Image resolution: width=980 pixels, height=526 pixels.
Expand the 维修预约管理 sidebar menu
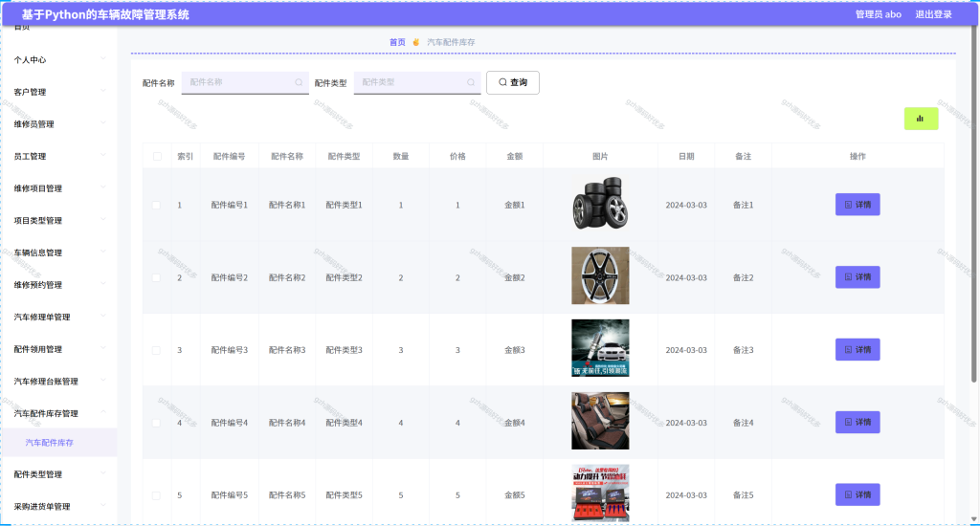click(x=58, y=285)
